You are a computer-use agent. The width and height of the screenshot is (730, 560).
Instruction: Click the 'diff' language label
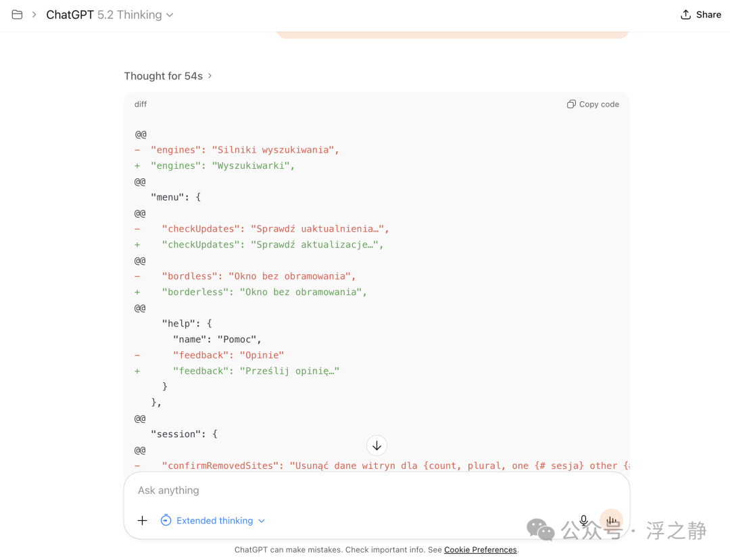(141, 104)
